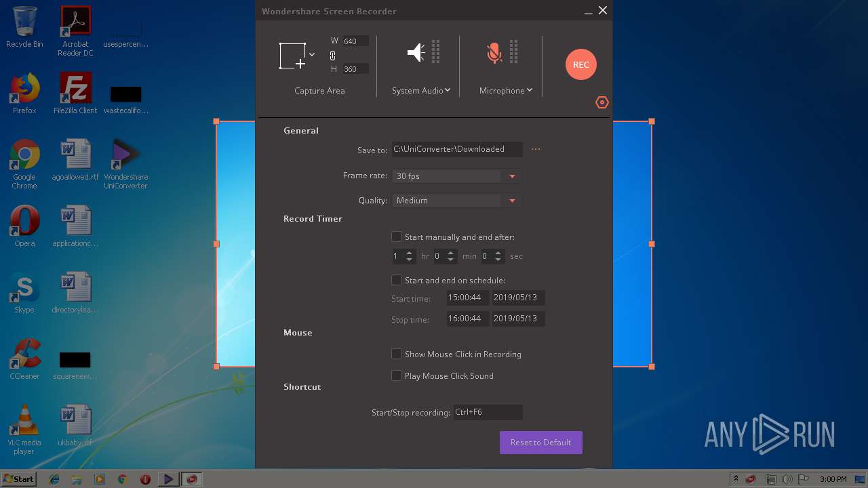Open Acrobat Reader DC desktop icon
Screen dimensions: 868x488
pyautogui.click(x=75, y=31)
